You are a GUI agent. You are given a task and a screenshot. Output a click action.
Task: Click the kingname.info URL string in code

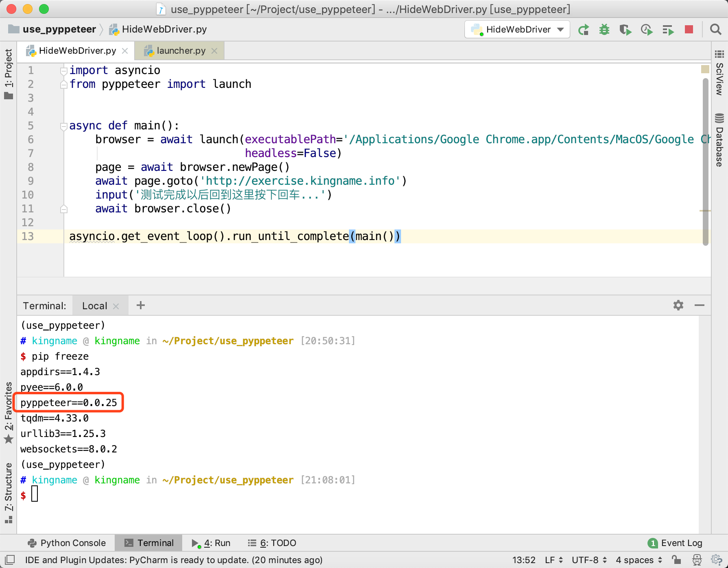click(x=300, y=181)
